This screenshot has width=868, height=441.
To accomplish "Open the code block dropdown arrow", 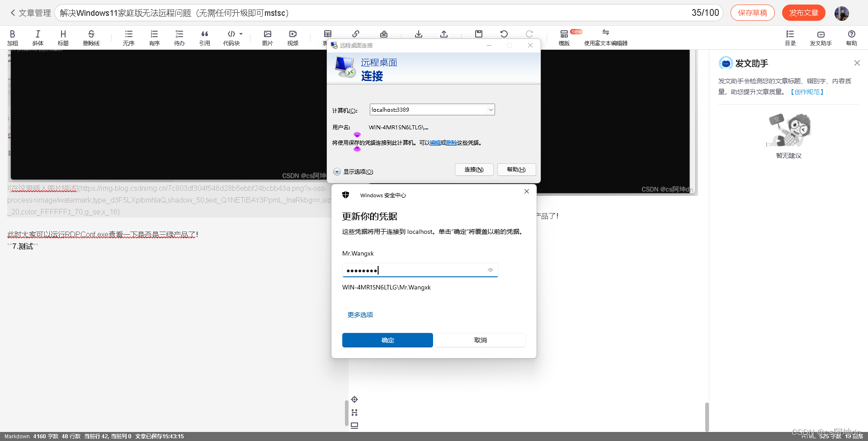I will coord(241,34).
